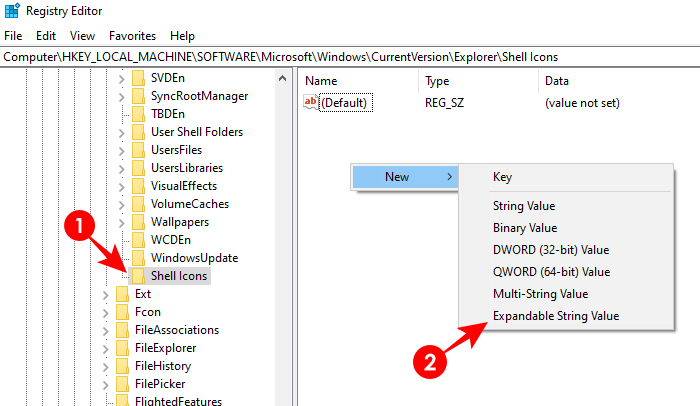Select DWORD (32-bit) Value option

550,250
